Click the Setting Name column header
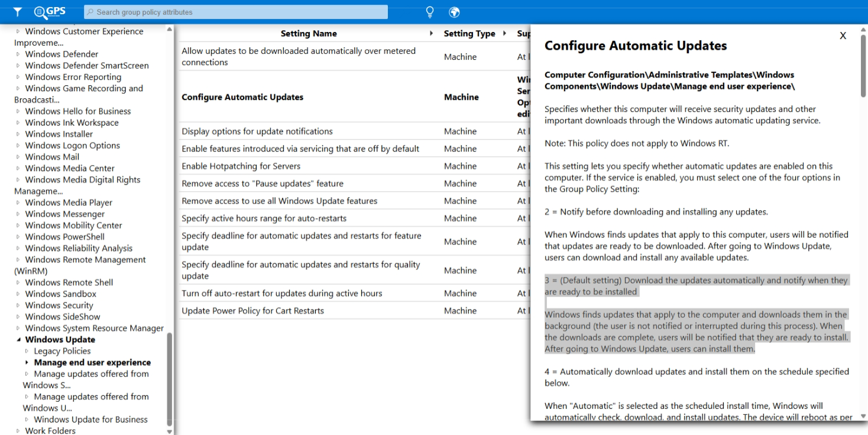 click(309, 34)
